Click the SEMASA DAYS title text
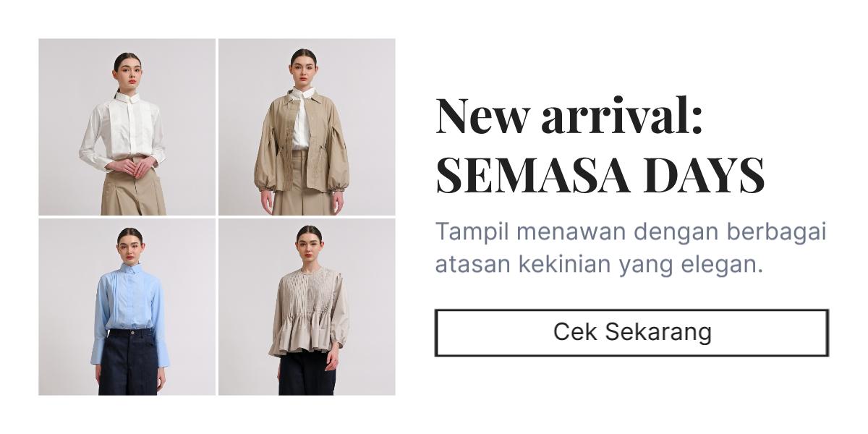Viewport: 868px width, 434px height. (600, 174)
